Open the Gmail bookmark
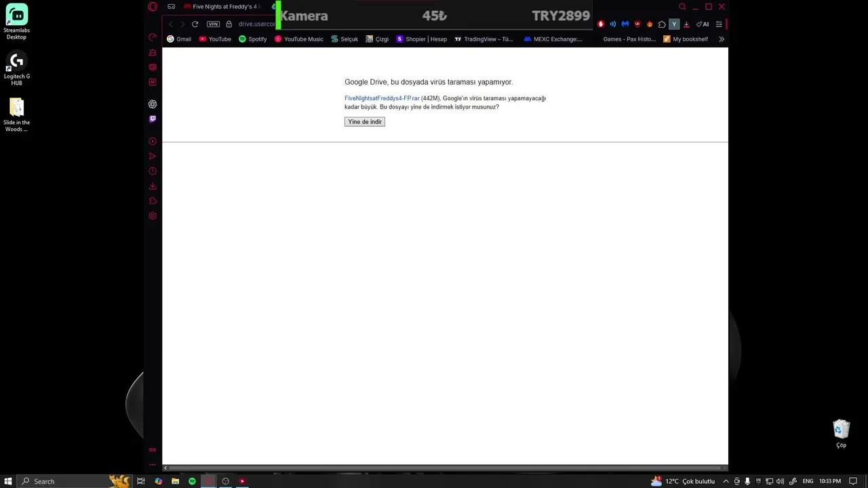The width and height of the screenshot is (868, 488). (179, 39)
